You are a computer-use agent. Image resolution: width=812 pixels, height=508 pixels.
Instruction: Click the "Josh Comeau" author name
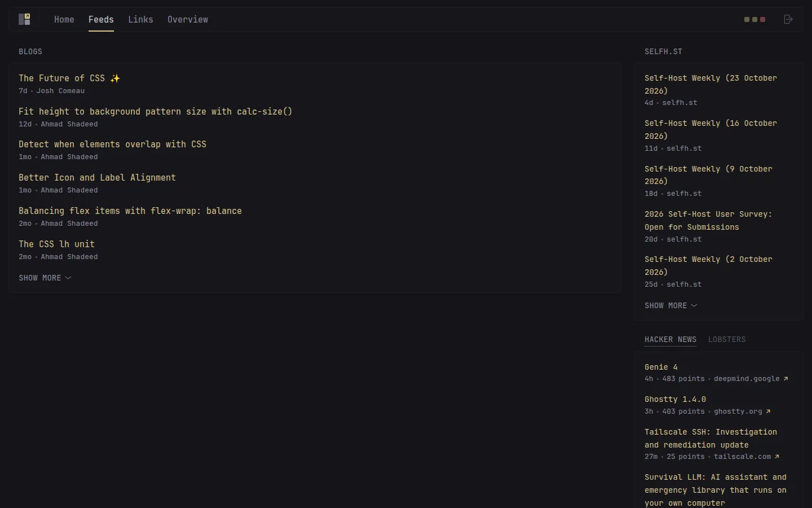tap(60, 91)
